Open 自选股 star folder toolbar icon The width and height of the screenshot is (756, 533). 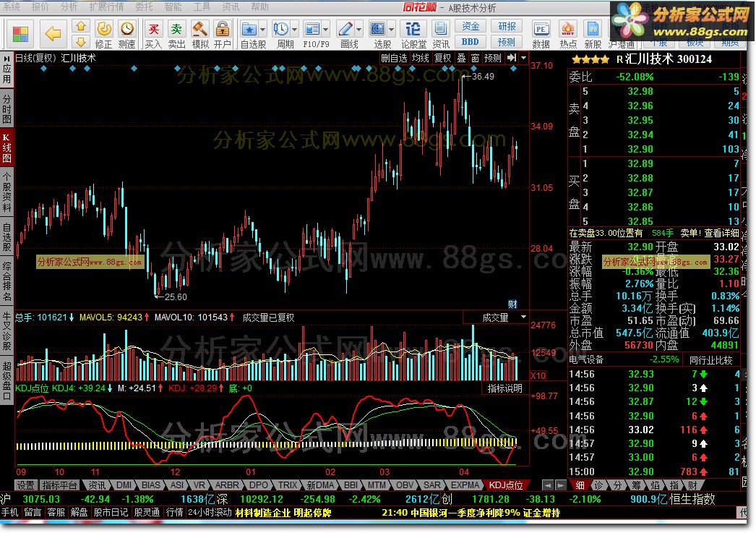(249, 30)
